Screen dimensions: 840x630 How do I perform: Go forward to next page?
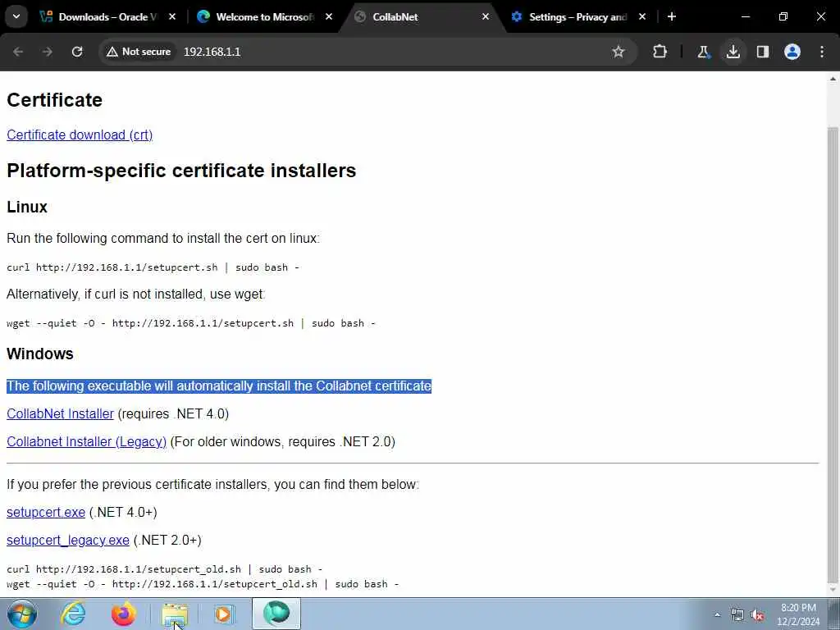coord(48,52)
